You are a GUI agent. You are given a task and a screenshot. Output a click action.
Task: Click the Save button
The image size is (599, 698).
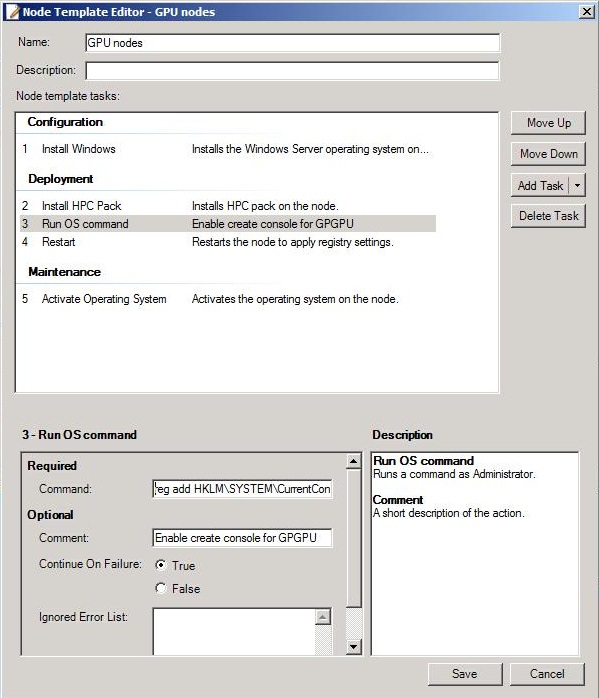coord(465,674)
